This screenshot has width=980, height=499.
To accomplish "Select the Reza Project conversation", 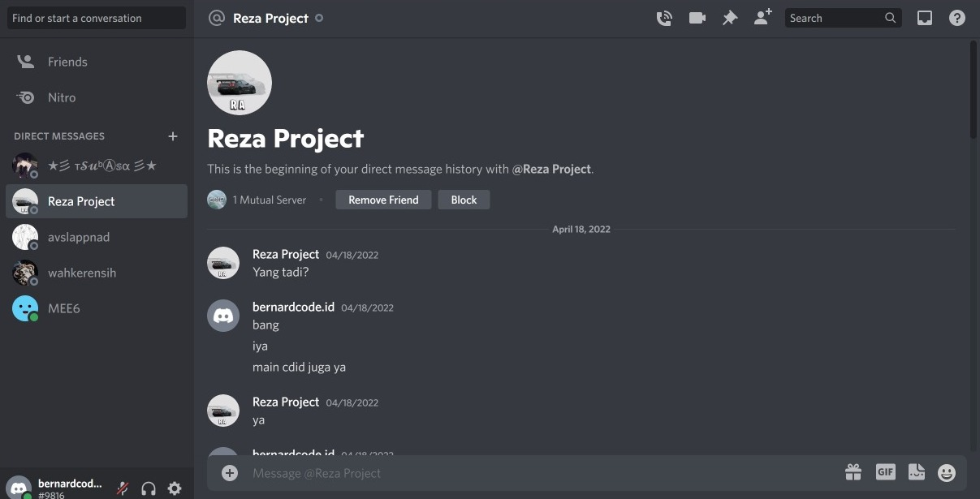I will click(97, 201).
